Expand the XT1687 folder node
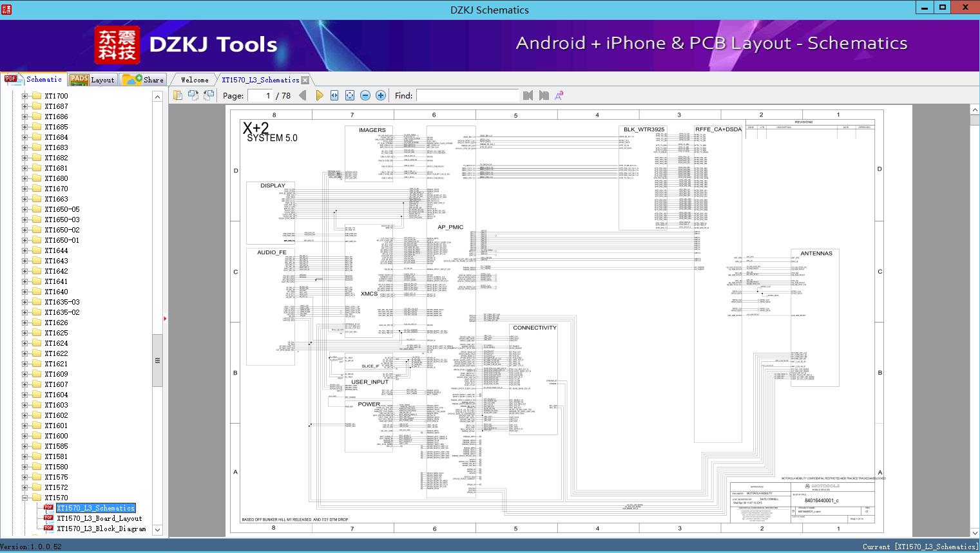This screenshot has width=980, height=553. tap(25, 106)
